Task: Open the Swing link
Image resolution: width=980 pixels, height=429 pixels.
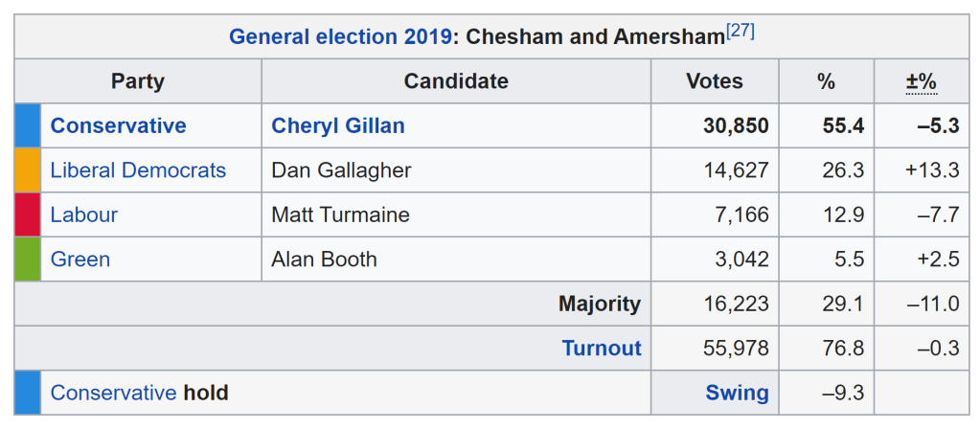Action: 737,393
